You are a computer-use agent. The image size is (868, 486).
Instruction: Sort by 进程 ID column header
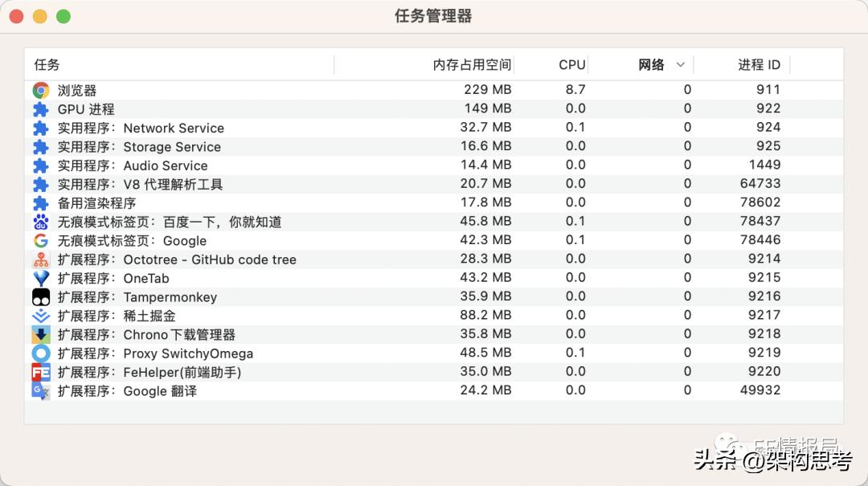[x=759, y=65]
